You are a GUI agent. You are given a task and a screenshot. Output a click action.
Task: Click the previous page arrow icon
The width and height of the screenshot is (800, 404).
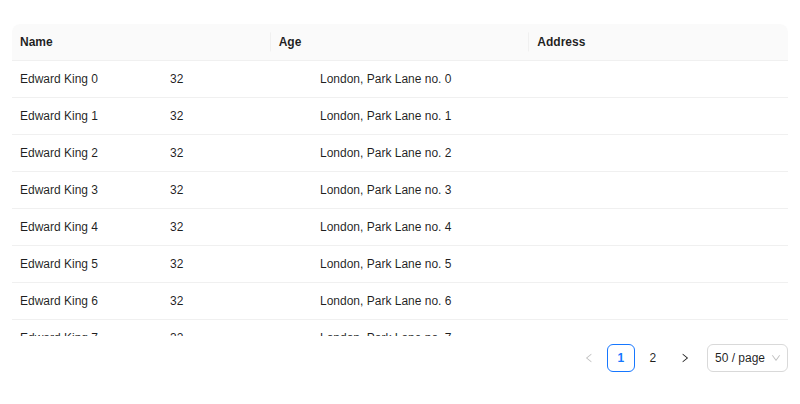coord(589,358)
